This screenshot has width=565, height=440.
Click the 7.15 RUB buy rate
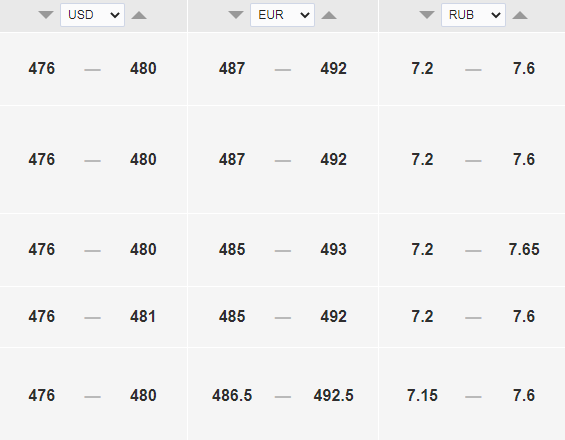click(422, 395)
